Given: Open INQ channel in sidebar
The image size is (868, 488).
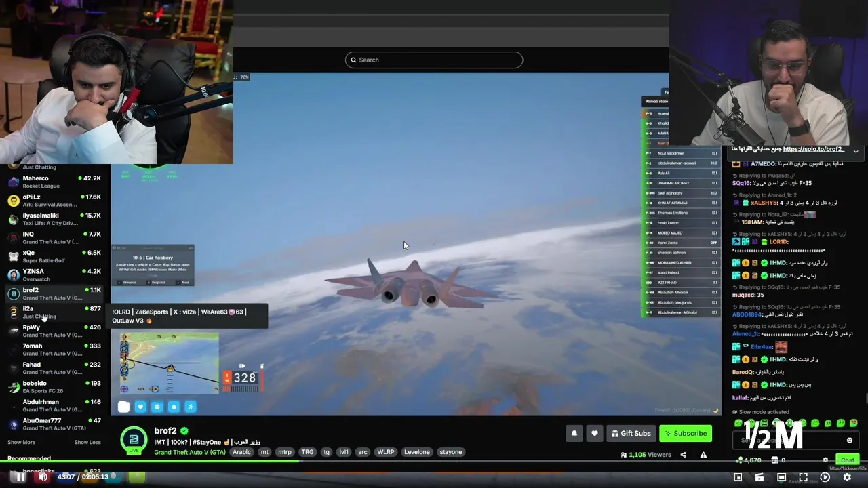Looking at the screenshot, I should click(x=54, y=238).
